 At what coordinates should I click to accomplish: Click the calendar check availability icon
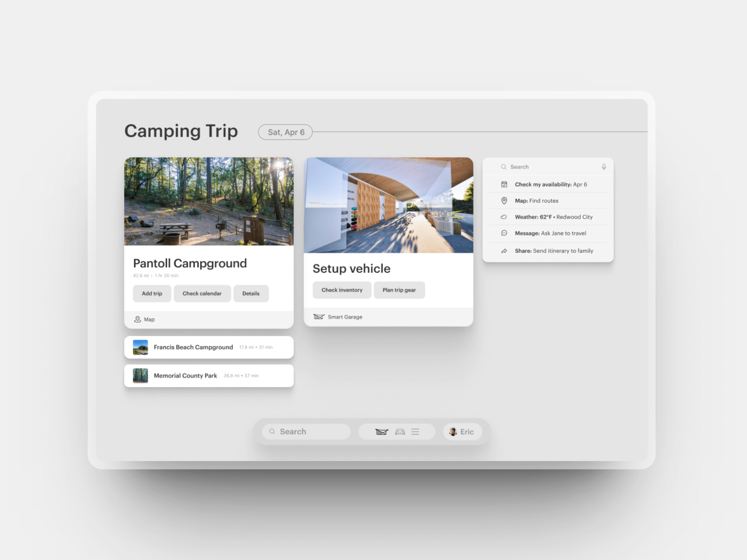(504, 184)
